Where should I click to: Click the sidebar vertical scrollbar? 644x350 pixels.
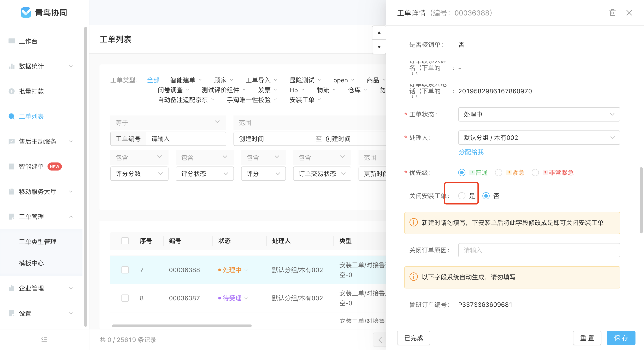click(86, 177)
